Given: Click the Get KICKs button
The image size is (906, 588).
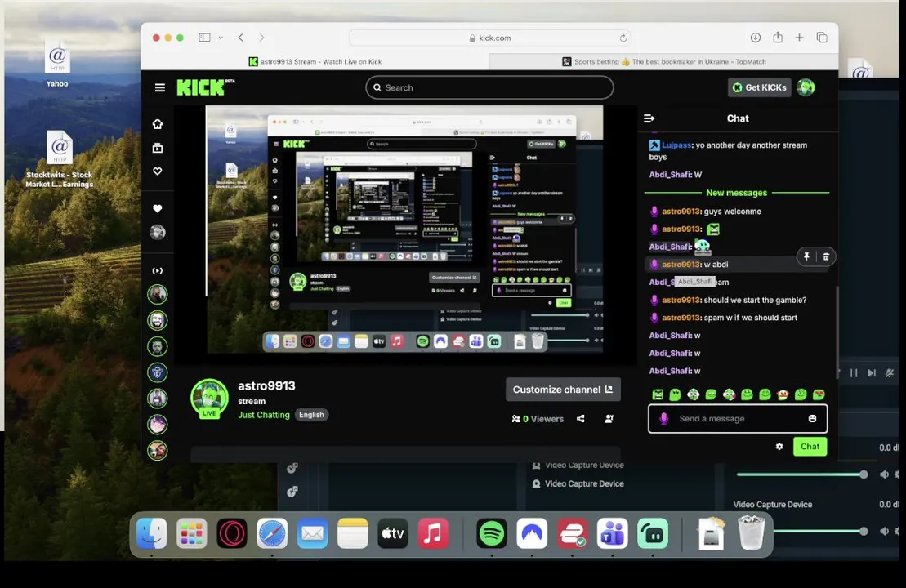Looking at the screenshot, I should coord(760,88).
